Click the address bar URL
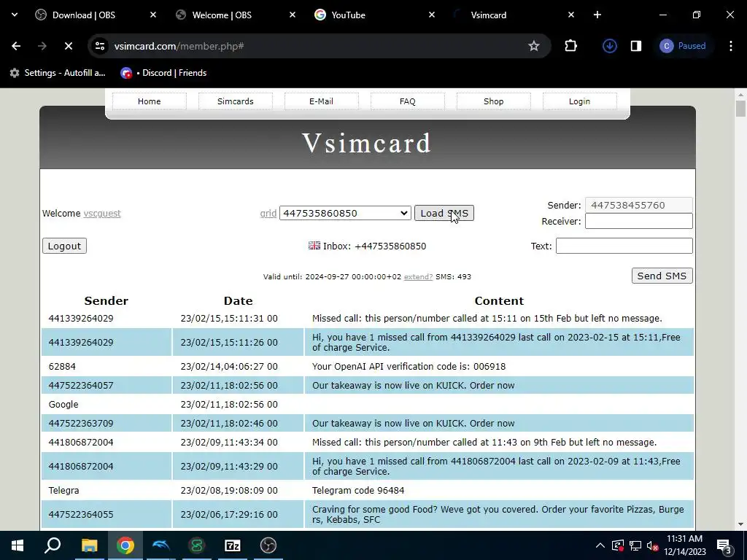Viewport: 747px width, 560px height. click(179, 46)
